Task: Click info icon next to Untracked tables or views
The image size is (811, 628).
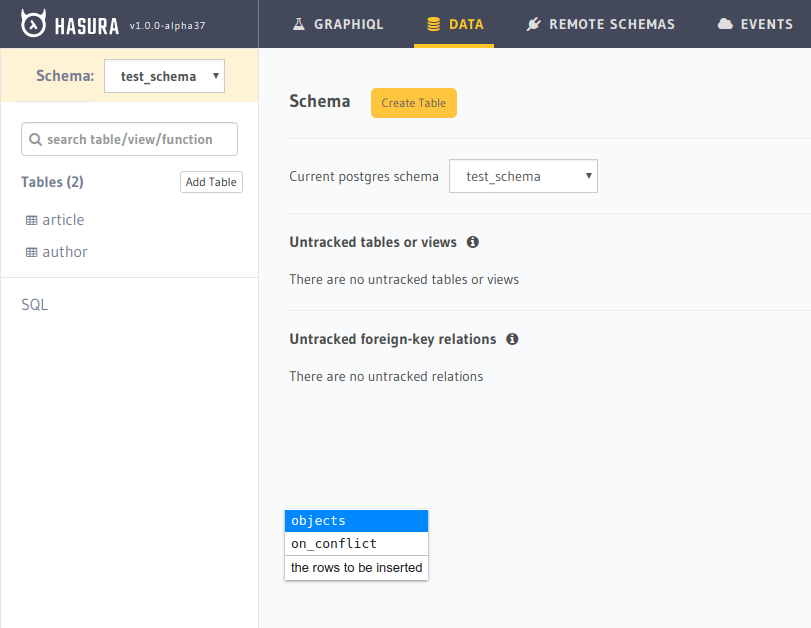Action: click(473, 242)
